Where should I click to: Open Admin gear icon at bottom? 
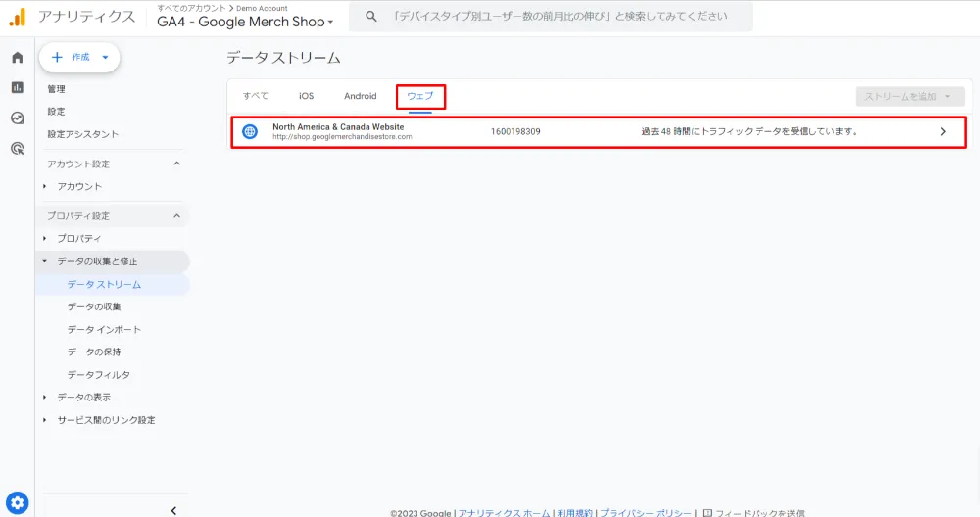18,502
